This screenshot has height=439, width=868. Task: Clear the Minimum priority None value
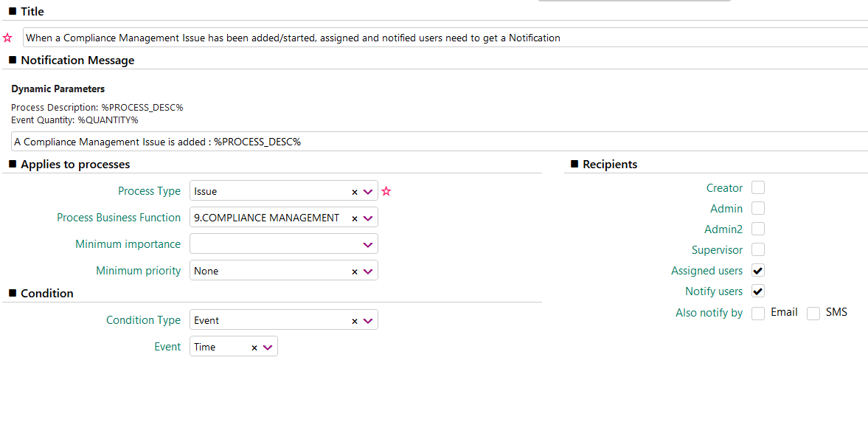click(355, 272)
